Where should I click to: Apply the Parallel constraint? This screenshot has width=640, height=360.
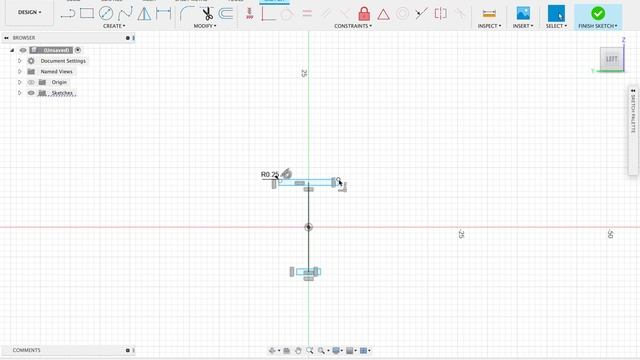click(x=326, y=14)
